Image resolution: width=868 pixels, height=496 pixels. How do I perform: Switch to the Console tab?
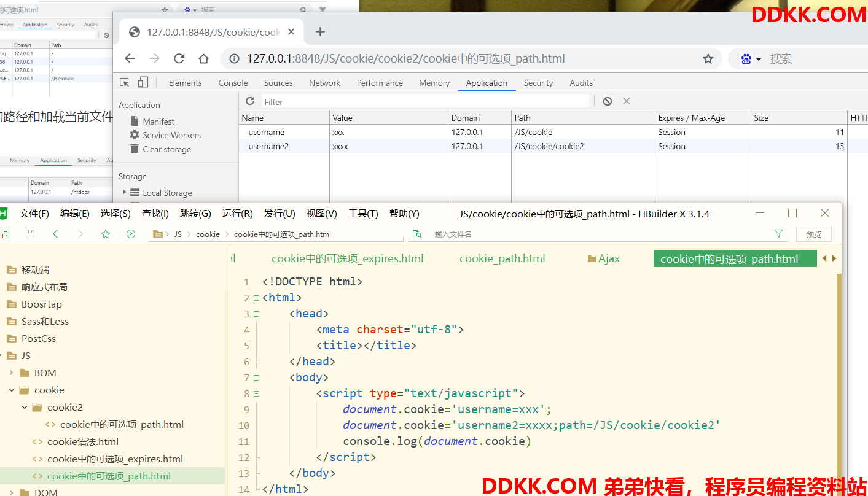pos(233,83)
